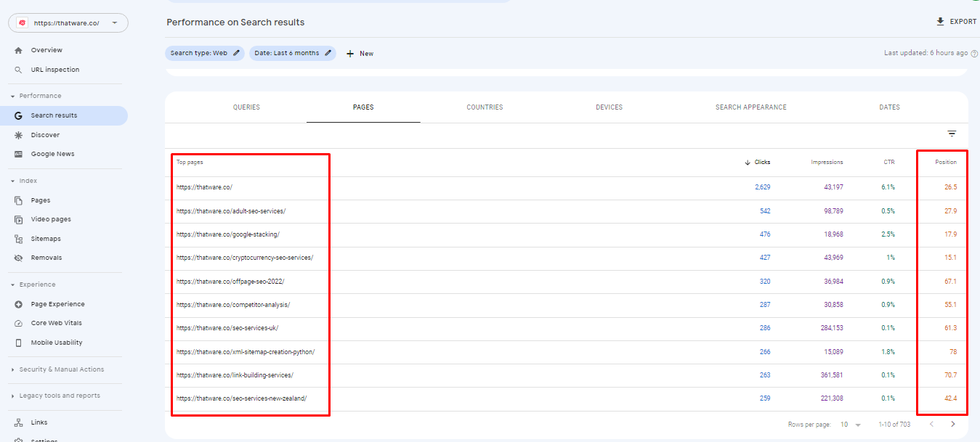Expand Security & Manual Actions section
This screenshot has width=980, height=442.
point(12,369)
